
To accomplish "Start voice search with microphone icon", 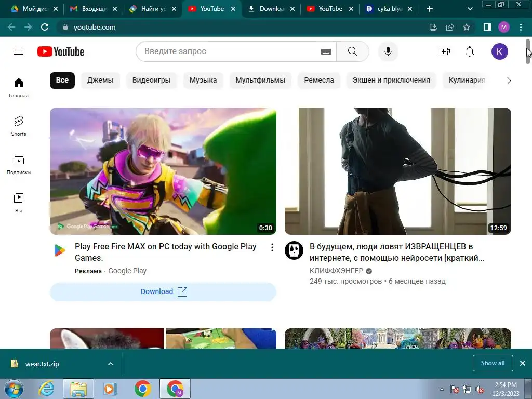I will pos(388,51).
